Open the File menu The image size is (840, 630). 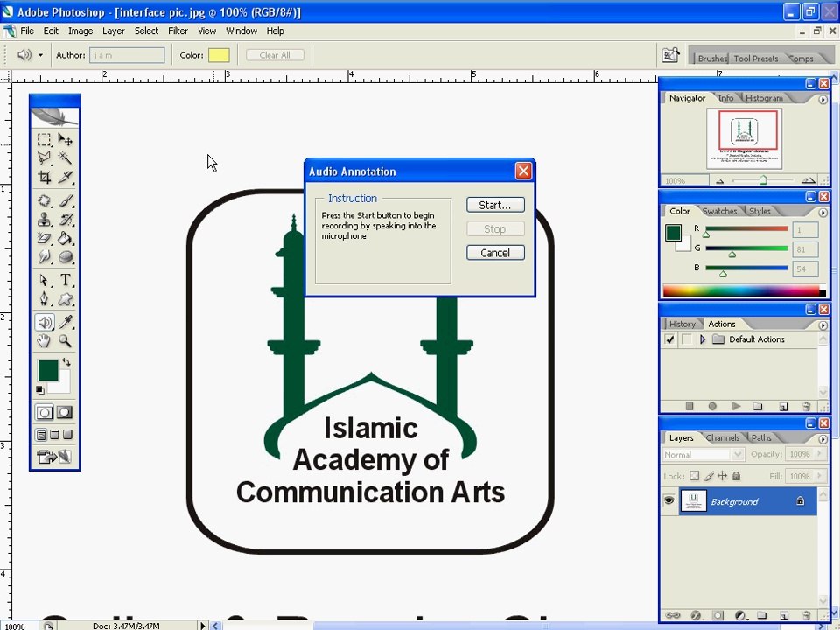click(x=27, y=31)
